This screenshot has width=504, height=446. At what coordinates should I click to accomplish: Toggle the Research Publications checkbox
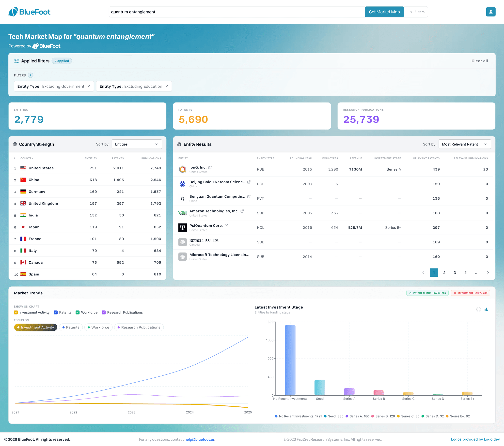[x=104, y=312]
